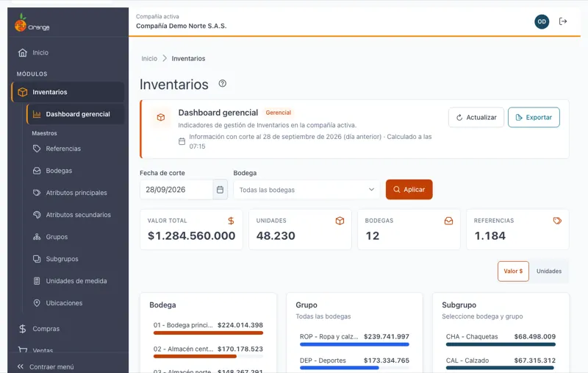Click the Compañía Demo Norte S.A.S. name

tap(181, 26)
